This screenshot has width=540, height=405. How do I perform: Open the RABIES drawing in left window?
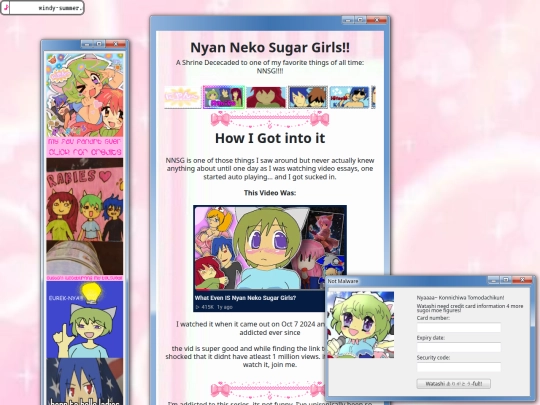tap(85, 199)
